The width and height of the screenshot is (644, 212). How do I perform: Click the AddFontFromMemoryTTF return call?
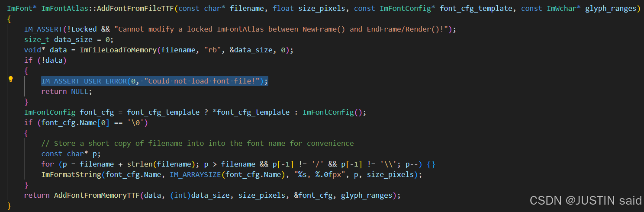pos(99,196)
